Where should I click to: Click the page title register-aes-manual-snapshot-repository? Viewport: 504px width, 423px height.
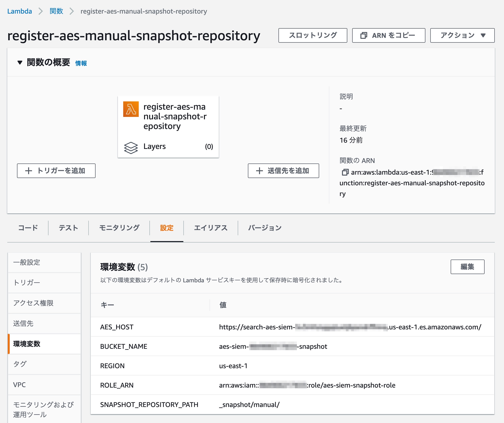134,36
